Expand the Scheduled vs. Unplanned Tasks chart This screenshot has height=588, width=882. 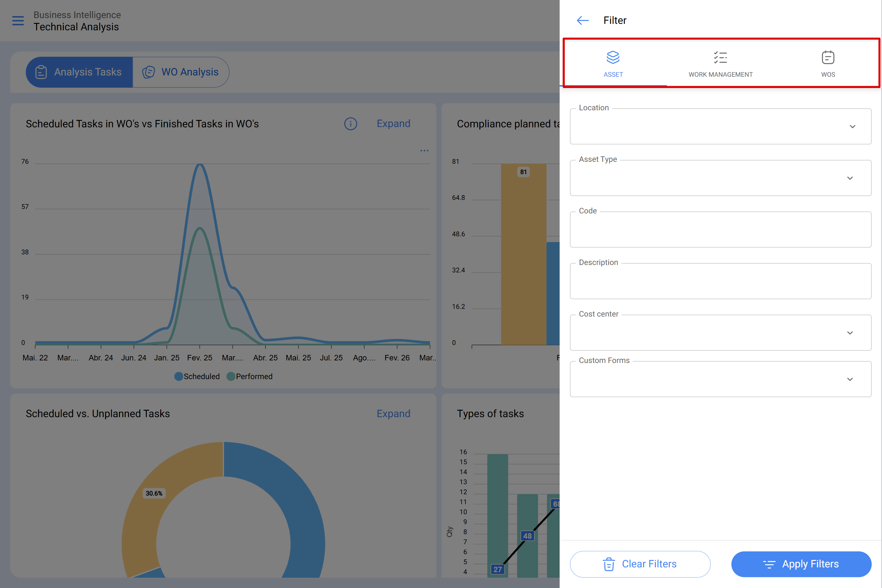click(393, 414)
